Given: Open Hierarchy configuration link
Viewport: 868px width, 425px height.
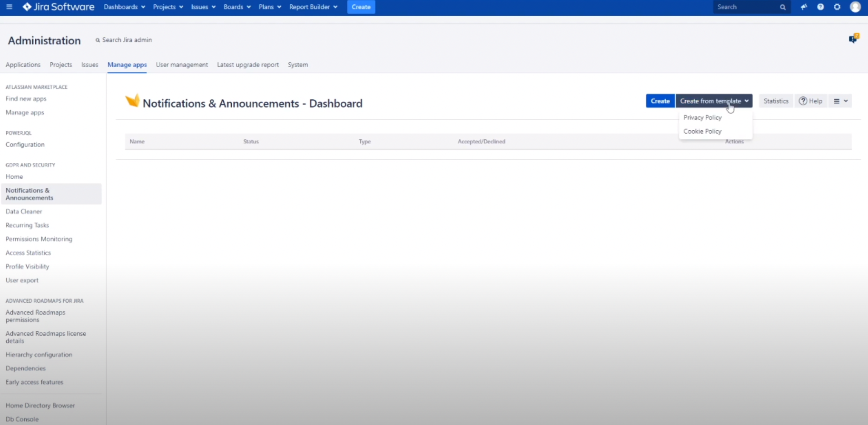Looking at the screenshot, I should [39, 355].
